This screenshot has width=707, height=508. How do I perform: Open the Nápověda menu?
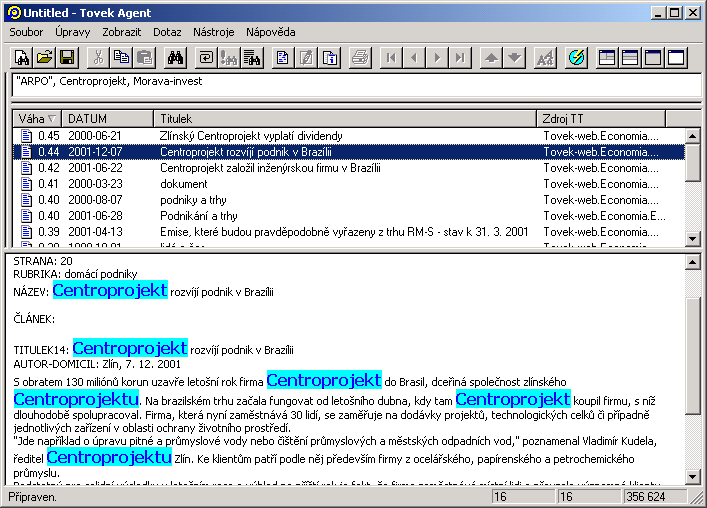tap(271, 32)
